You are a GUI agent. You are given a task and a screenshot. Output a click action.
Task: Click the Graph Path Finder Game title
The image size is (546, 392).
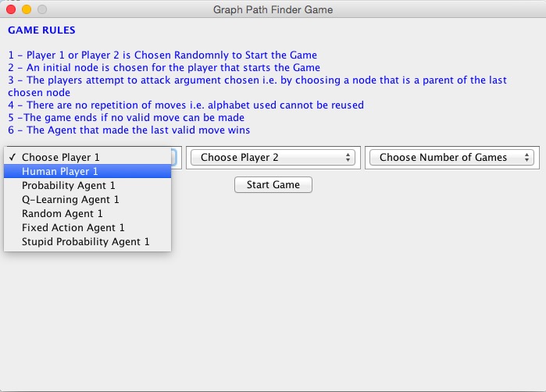[273, 10]
